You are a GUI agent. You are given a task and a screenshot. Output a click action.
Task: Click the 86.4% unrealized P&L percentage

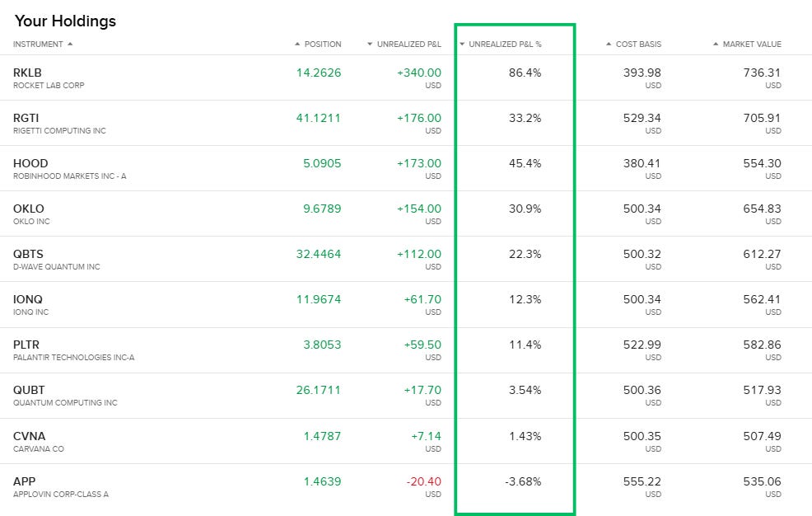coord(525,73)
